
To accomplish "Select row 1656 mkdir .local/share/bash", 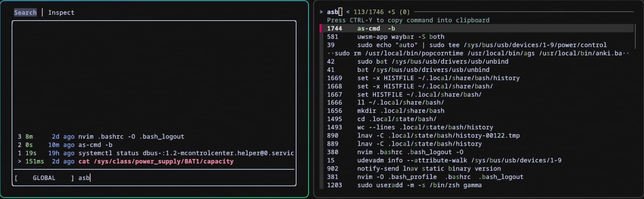I will 477,111.
